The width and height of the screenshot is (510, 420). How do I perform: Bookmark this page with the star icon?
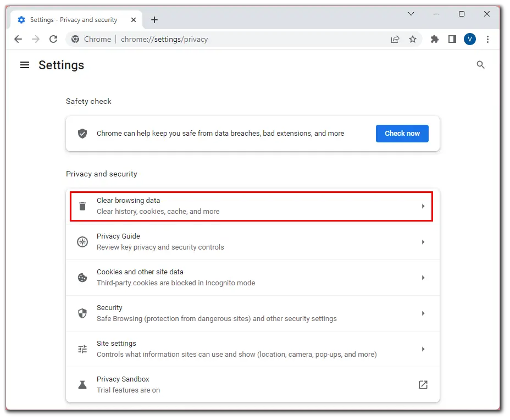412,40
